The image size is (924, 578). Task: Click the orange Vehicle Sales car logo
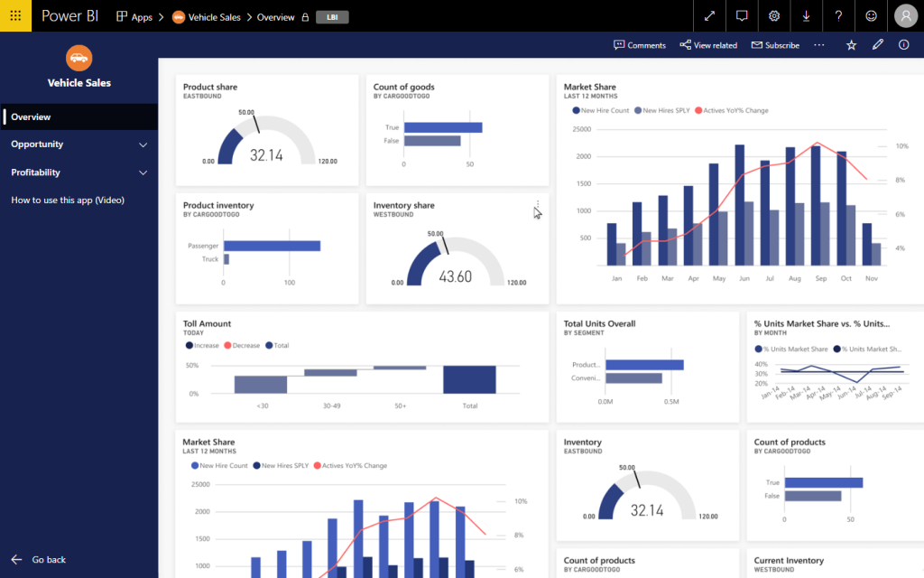pos(79,58)
